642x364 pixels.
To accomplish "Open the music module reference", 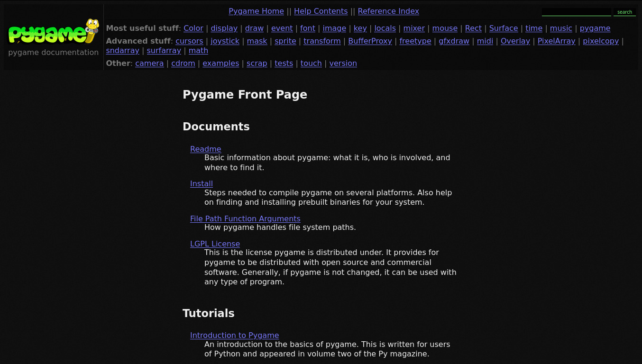I will 561,28.
